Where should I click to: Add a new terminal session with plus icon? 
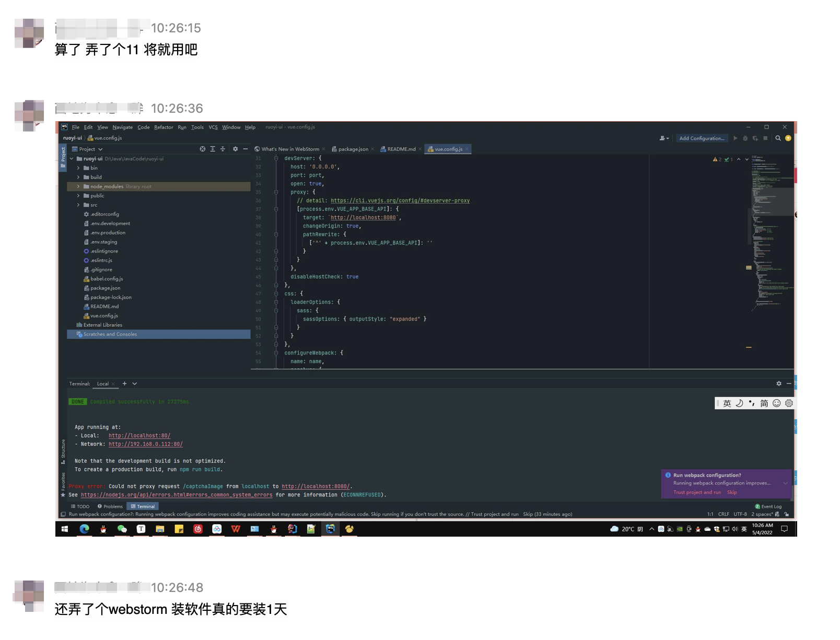124,384
